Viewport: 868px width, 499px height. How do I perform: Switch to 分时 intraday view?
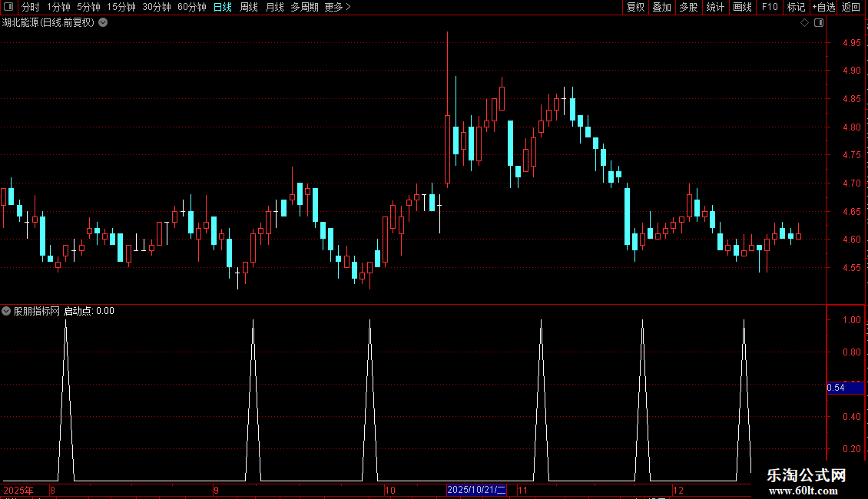(31, 7)
